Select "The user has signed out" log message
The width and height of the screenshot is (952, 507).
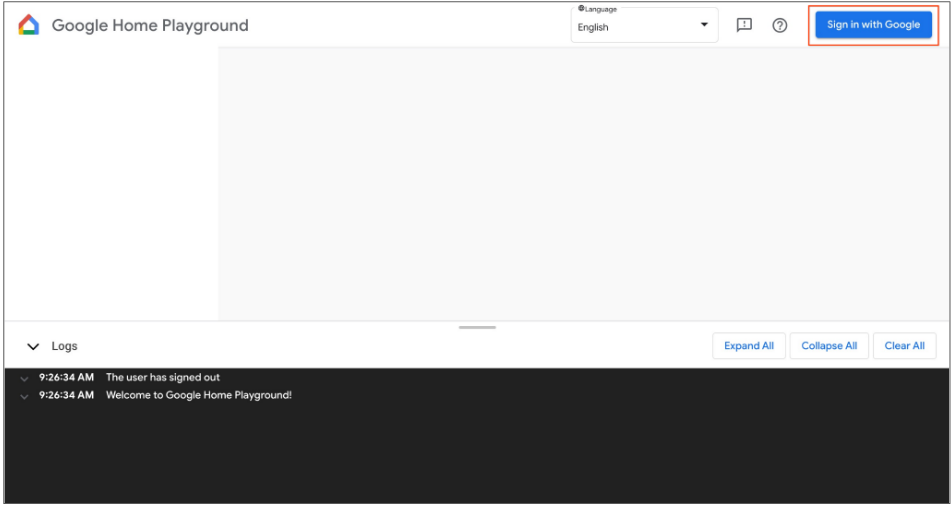(163, 378)
